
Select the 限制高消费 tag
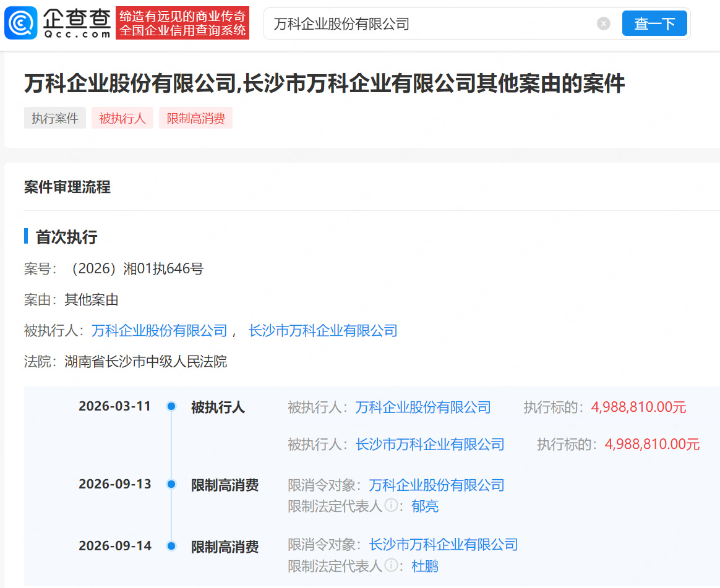coord(195,118)
